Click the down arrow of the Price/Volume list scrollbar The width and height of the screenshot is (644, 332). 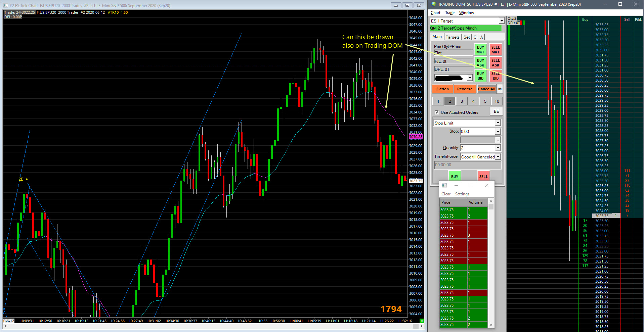491,325
